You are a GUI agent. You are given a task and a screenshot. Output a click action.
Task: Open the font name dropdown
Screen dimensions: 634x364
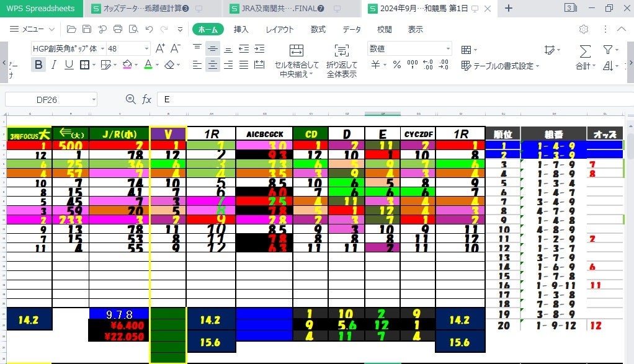pos(103,48)
